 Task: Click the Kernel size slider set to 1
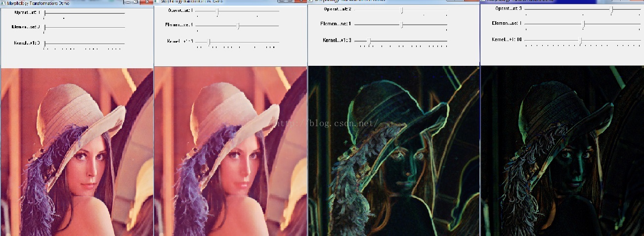coord(238,42)
